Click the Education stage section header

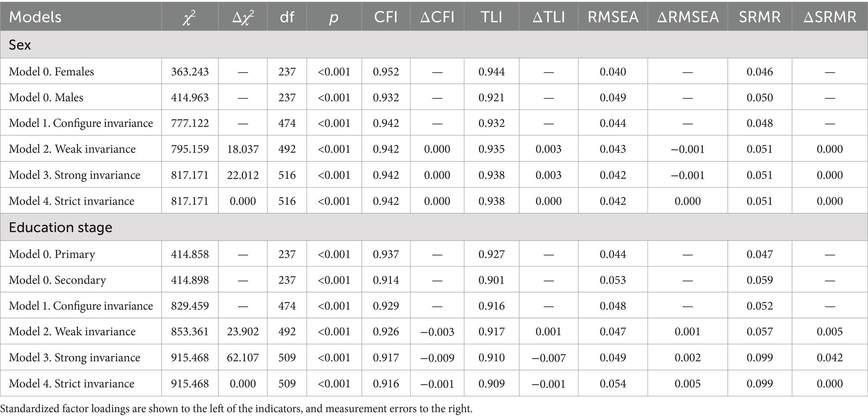click(60, 227)
